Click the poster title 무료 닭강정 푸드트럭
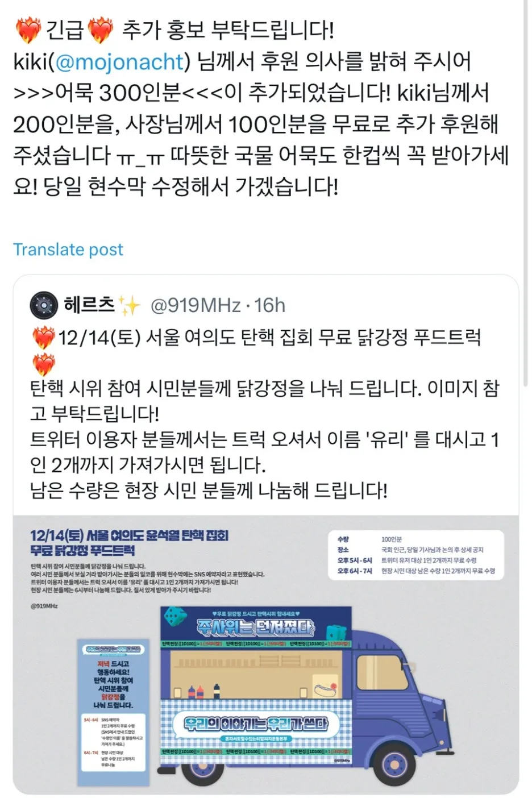Viewport: 532px width, 798px height. point(83,550)
